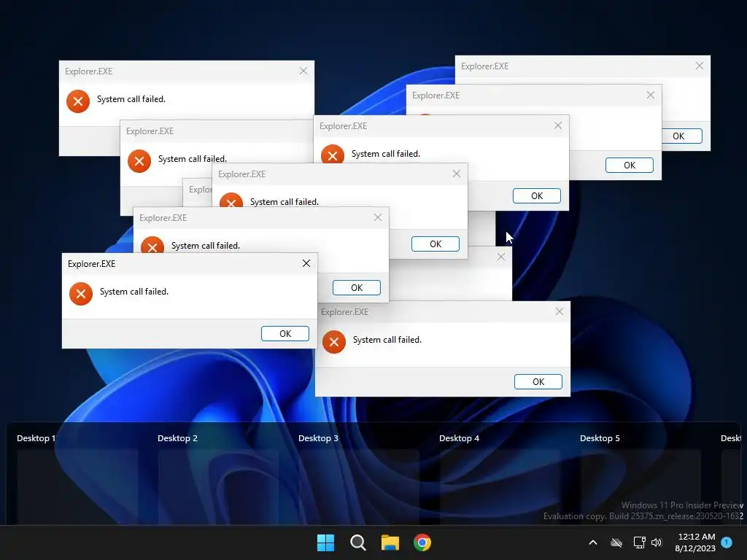Open the Windows Start menu
This screenshot has height=560, width=747.
pyautogui.click(x=326, y=542)
